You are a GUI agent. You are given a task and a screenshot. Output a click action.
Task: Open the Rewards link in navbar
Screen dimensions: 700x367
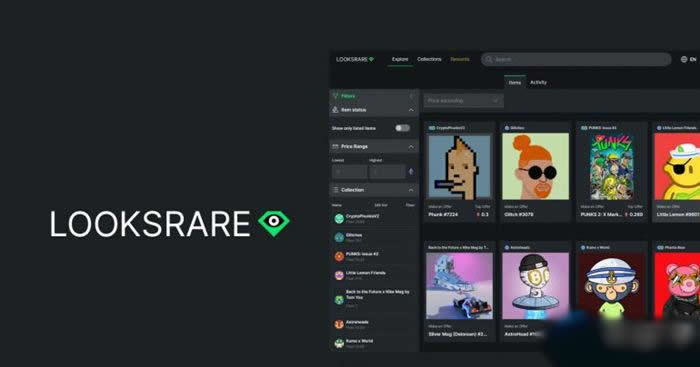pyautogui.click(x=460, y=59)
